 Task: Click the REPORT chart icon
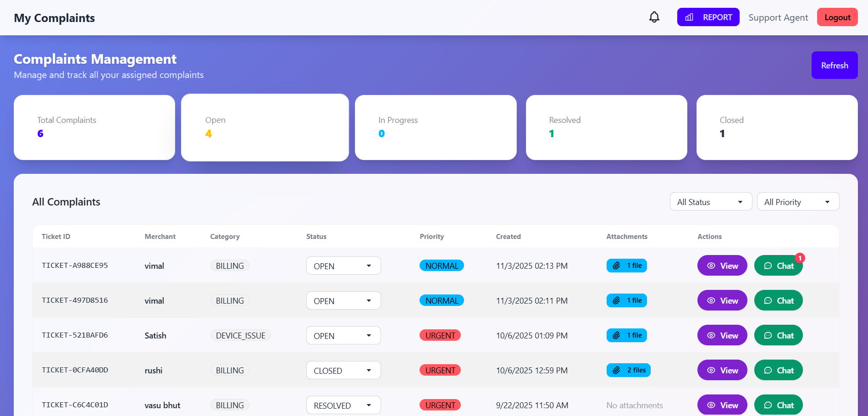689,17
